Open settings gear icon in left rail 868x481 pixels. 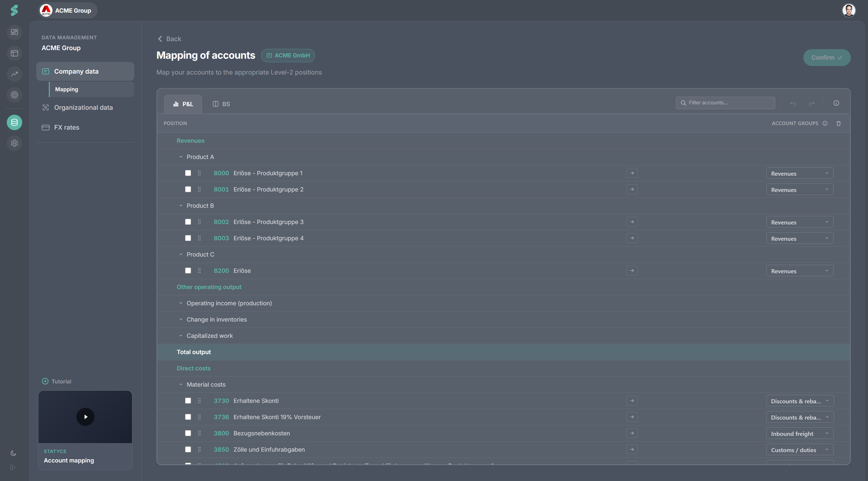coord(14,143)
